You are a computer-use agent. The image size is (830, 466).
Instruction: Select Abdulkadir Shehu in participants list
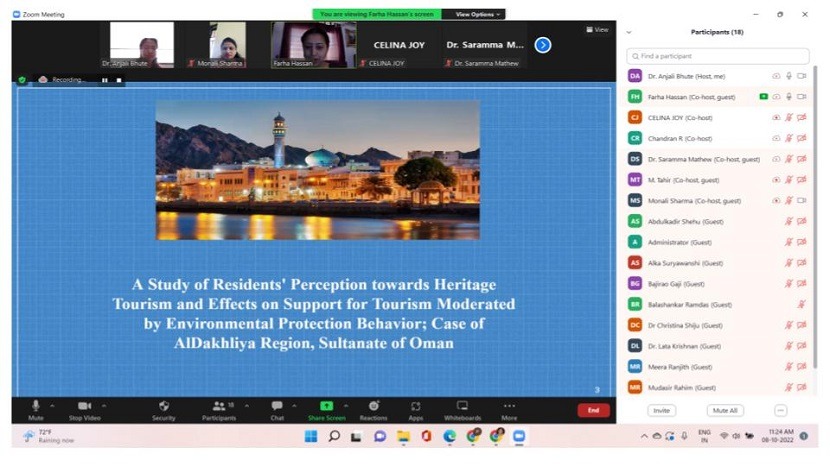click(x=718, y=221)
